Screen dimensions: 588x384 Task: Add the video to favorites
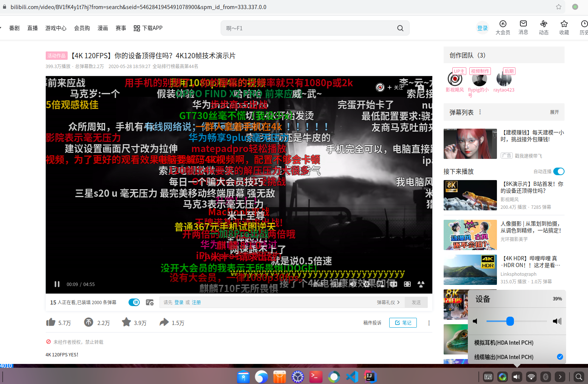(x=126, y=322)
